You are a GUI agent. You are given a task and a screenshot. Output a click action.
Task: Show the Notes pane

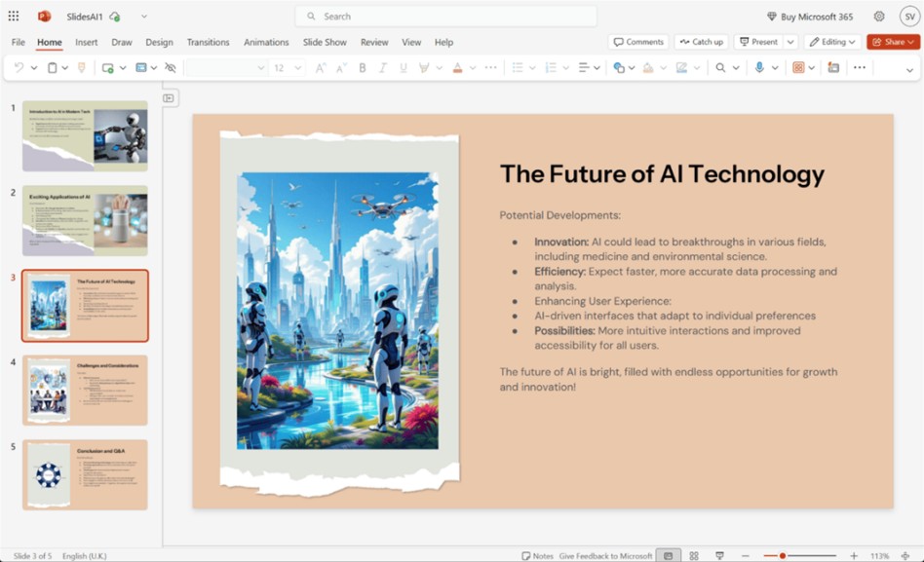point(536,555)
